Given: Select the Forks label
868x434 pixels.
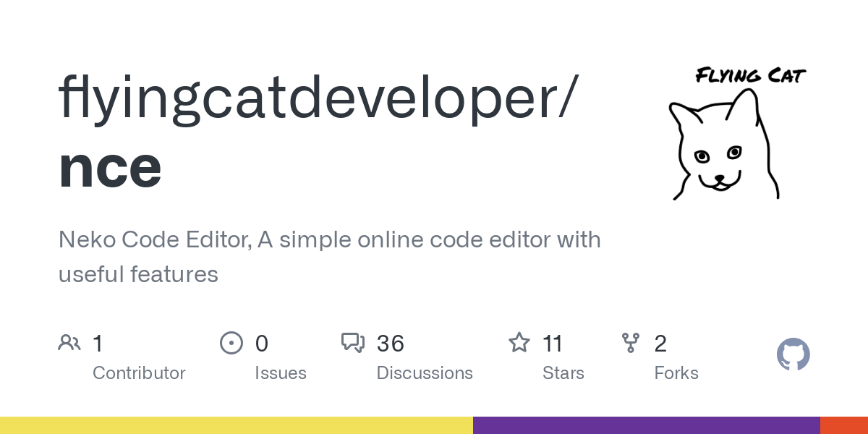Looking at the screenshot, I should (676, 373).
